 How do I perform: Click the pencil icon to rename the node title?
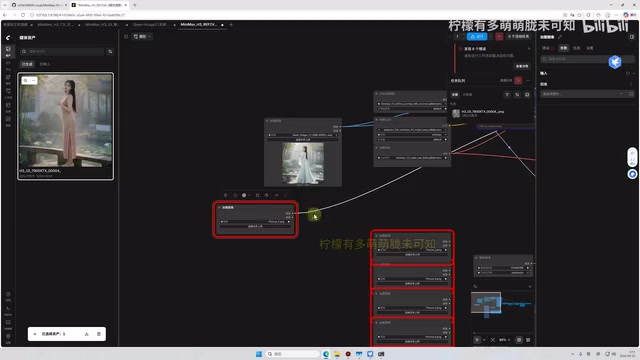click(x=560, y=37)
